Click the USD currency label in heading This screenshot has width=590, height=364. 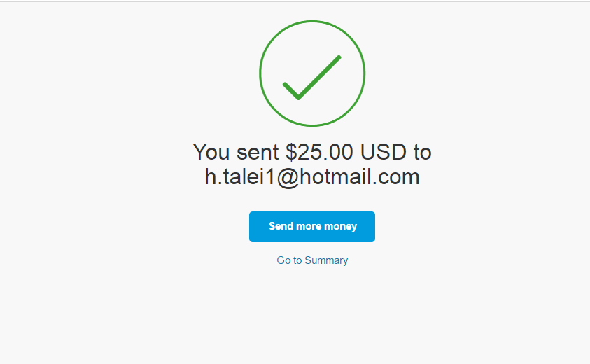click(384, 152)
